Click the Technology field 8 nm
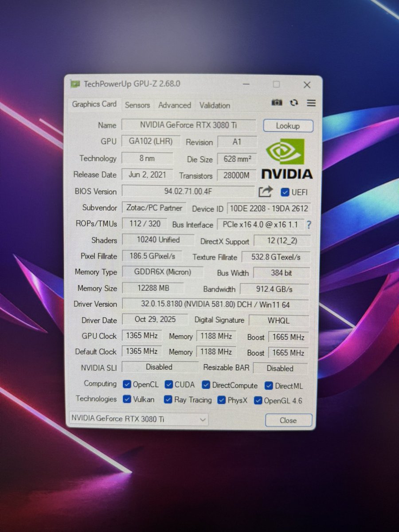399x532 pixels. (147, 158)
